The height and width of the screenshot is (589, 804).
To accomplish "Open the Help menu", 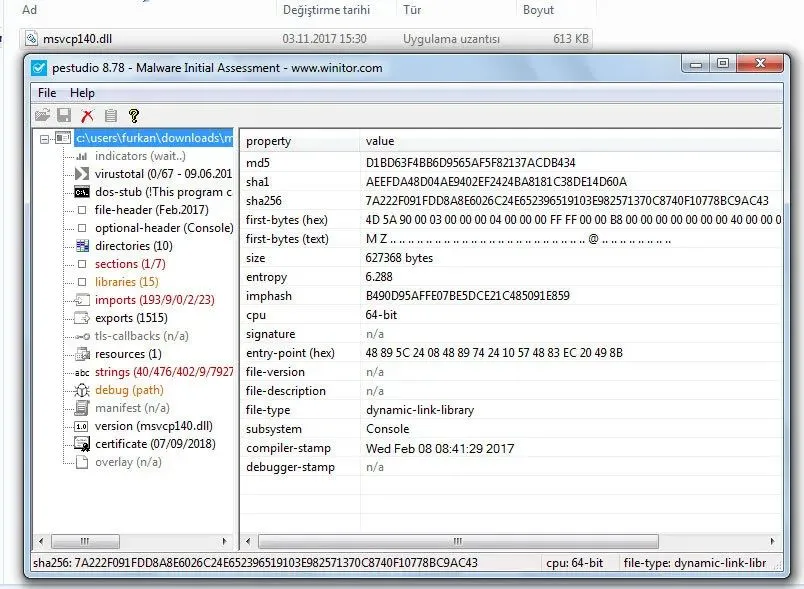I will (x=82, y=93).
